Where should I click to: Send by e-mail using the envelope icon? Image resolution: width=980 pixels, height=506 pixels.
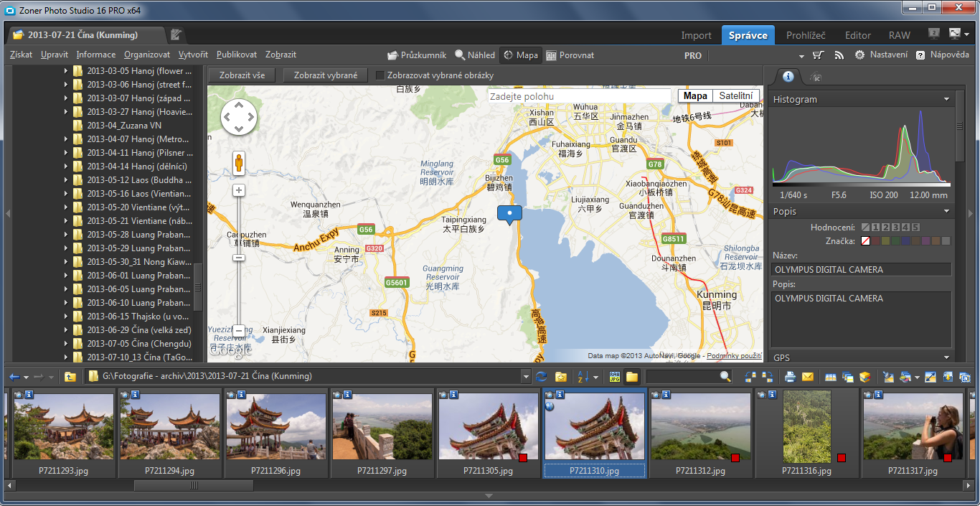click(808, 377)
